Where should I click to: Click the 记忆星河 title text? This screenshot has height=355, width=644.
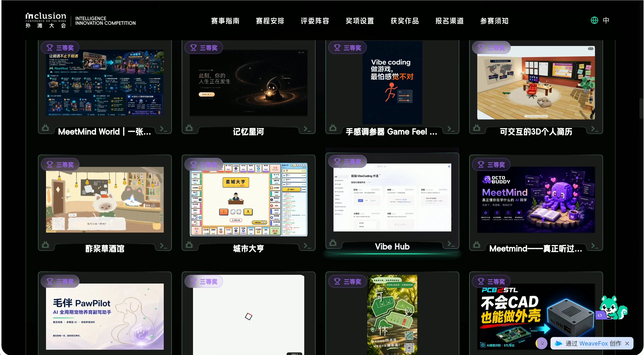coord(248,132)
